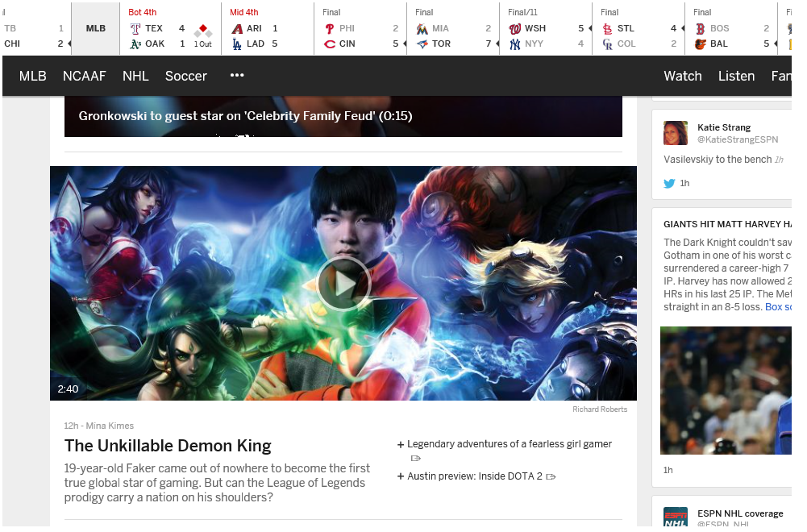Open Gronkowski Celebrity Family Feud video
Viewport: 807px width, 532px height.
click(343, 116)
